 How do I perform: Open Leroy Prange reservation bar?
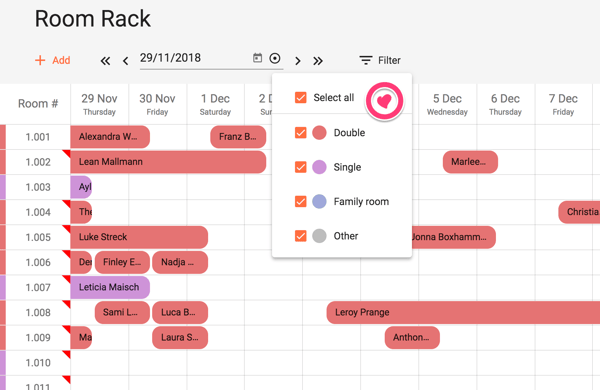[x=463, y=312]
